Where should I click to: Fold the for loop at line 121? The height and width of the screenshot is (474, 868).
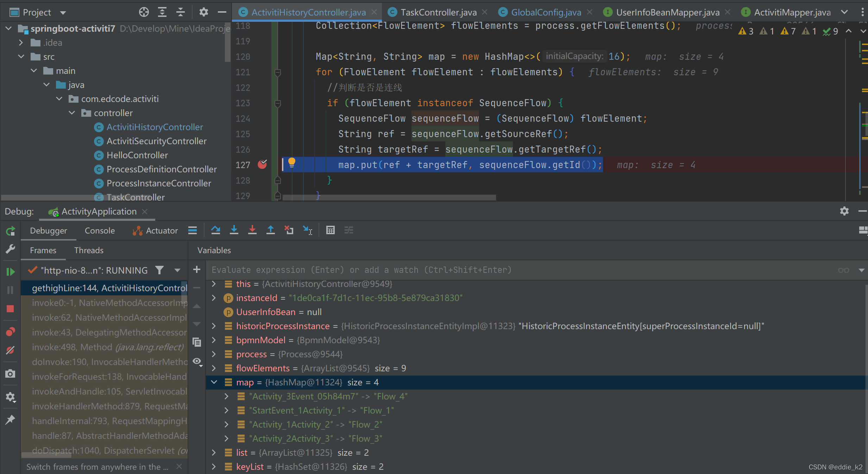coord(277,72)
